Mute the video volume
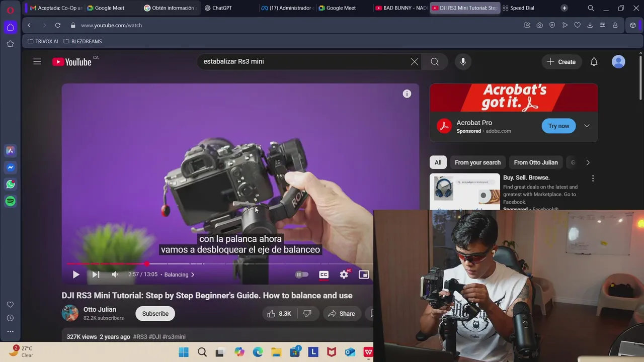 pyautogui.click(x=115, y=275)
